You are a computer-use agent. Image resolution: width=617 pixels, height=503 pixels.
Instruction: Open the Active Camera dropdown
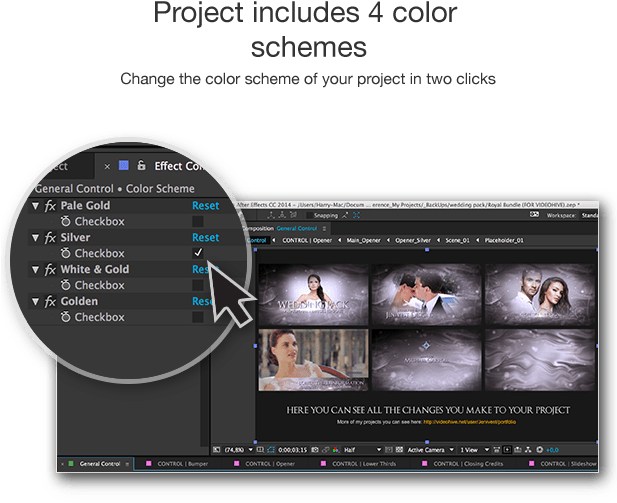430,450
